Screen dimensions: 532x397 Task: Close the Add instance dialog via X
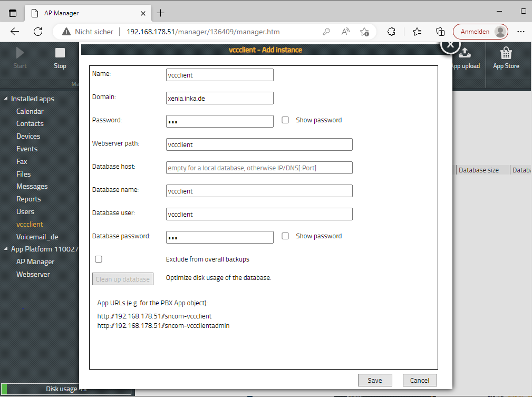450,45
